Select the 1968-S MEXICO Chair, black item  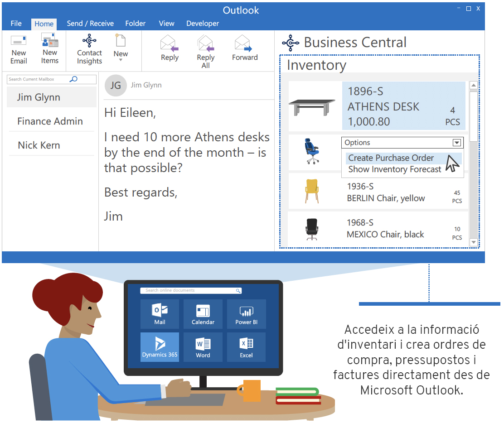coord(378,229)
